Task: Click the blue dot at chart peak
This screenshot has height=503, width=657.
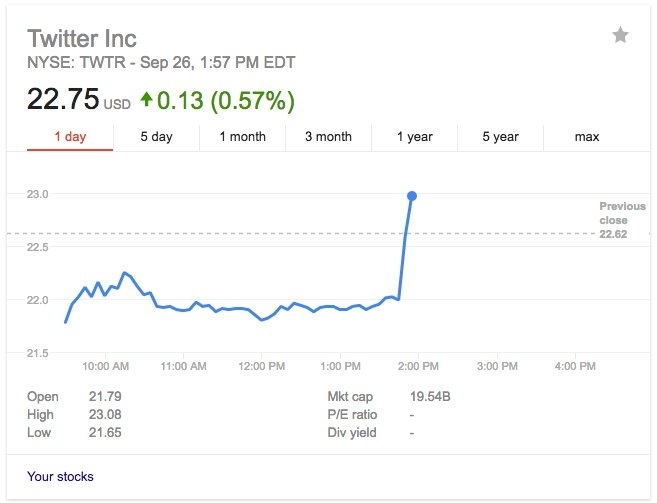Action: point(412,196)
